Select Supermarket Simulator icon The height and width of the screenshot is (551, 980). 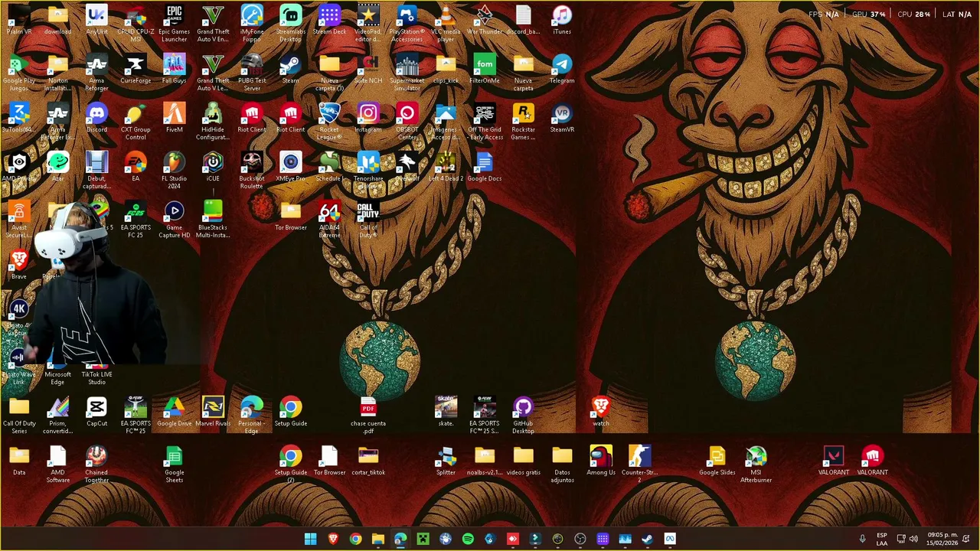(x=407, y=72)
